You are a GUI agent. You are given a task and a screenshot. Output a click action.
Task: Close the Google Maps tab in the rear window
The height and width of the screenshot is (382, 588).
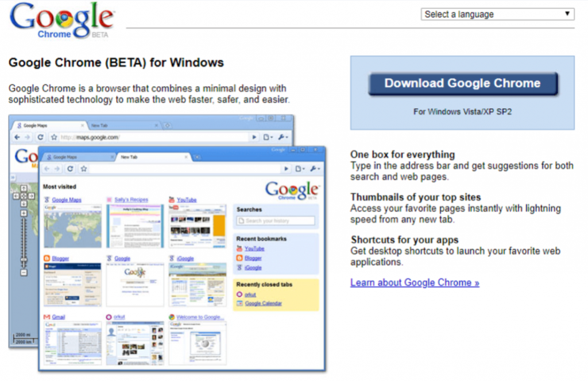82,126
